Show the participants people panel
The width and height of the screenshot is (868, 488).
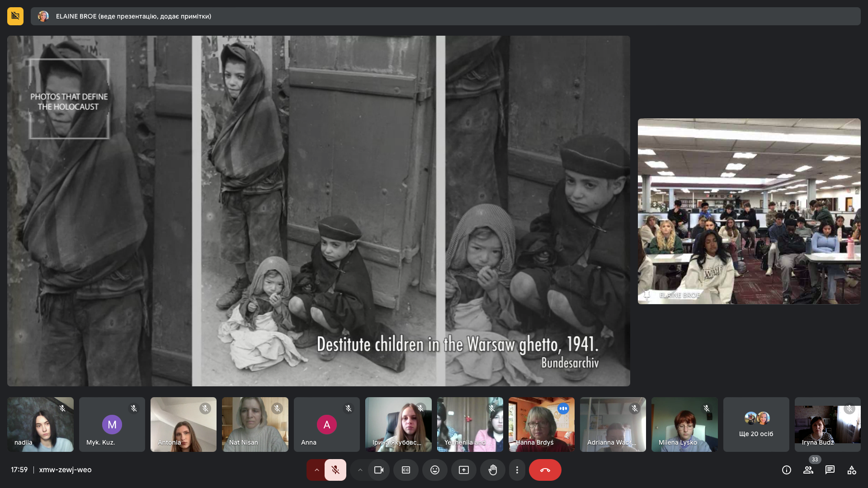pos(808,470)
